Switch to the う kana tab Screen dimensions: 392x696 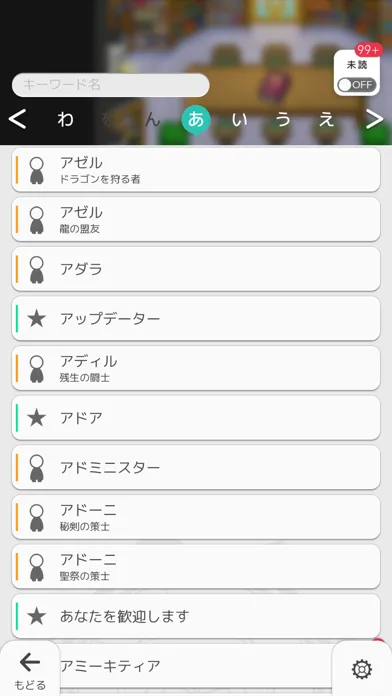[x=283, y=119]
